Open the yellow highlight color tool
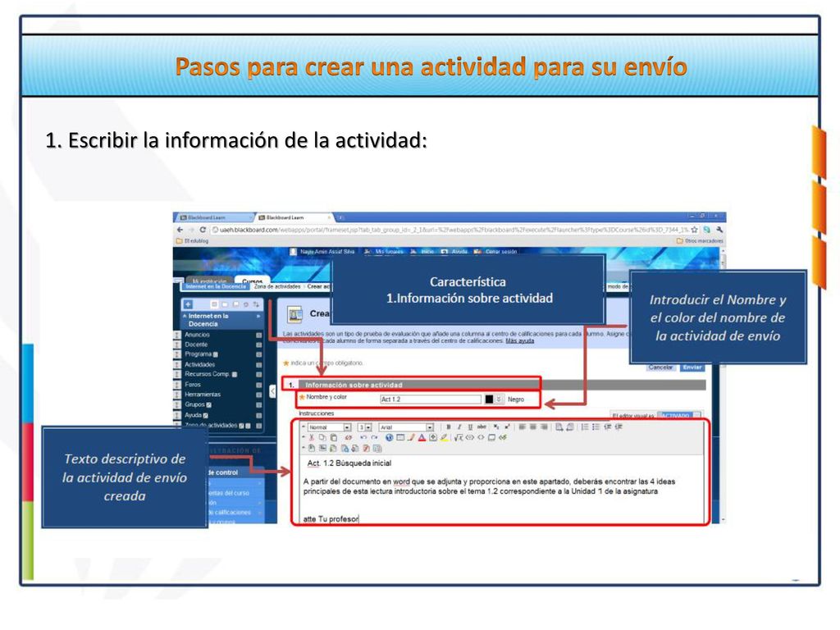 tap(444, 438)
